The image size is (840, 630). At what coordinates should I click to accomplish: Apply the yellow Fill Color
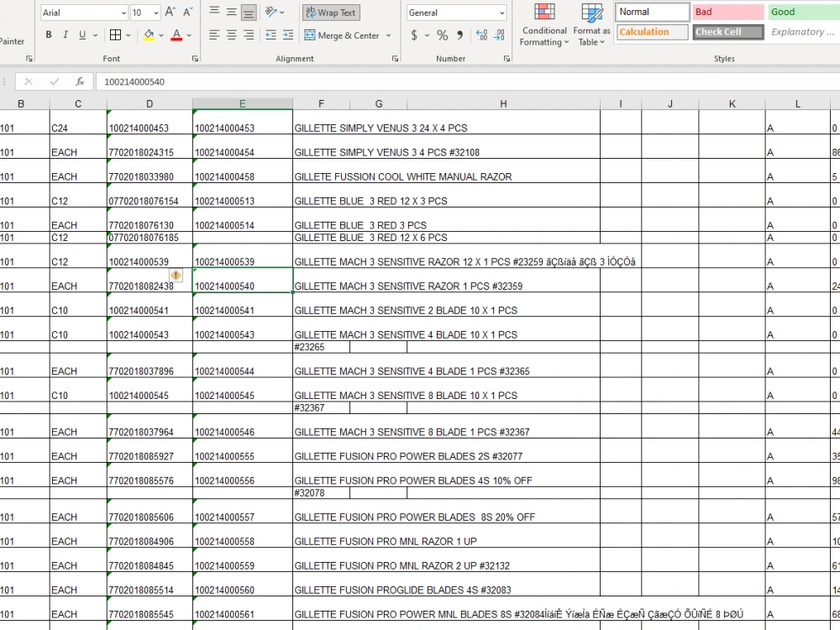(149, 35)
